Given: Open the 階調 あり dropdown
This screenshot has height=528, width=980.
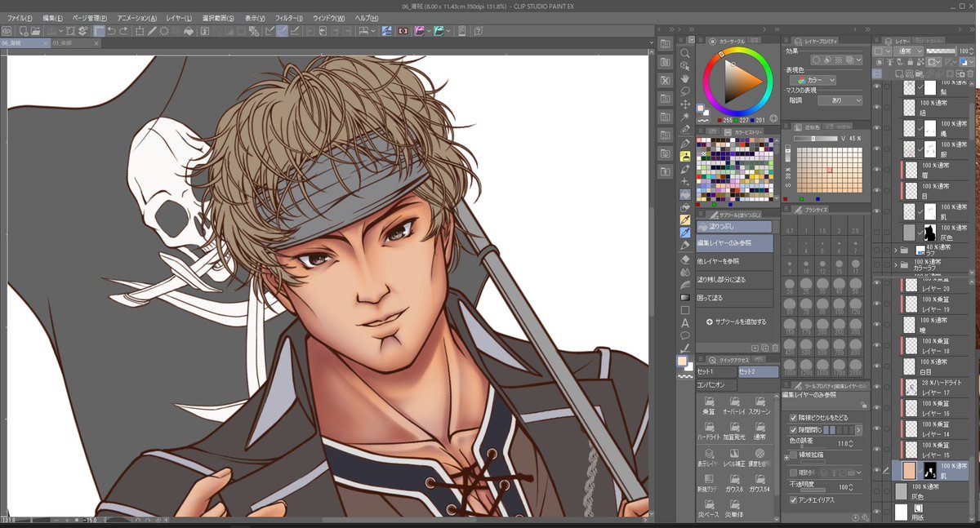Looking at the screenshot, I should [x=840, y=100].
